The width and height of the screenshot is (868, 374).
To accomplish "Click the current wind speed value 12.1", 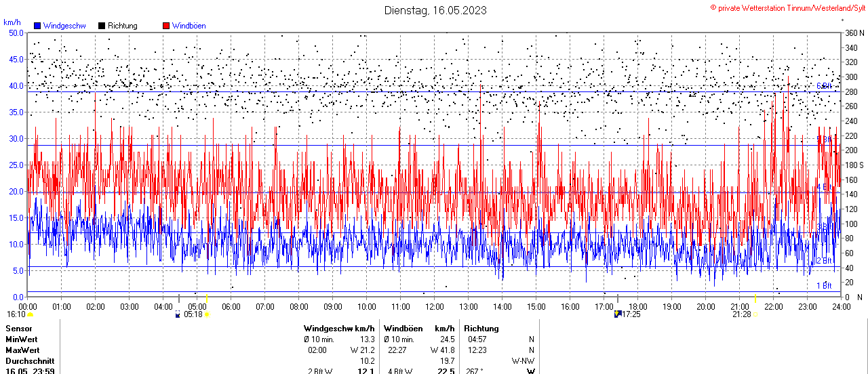I will coord(367,371).
